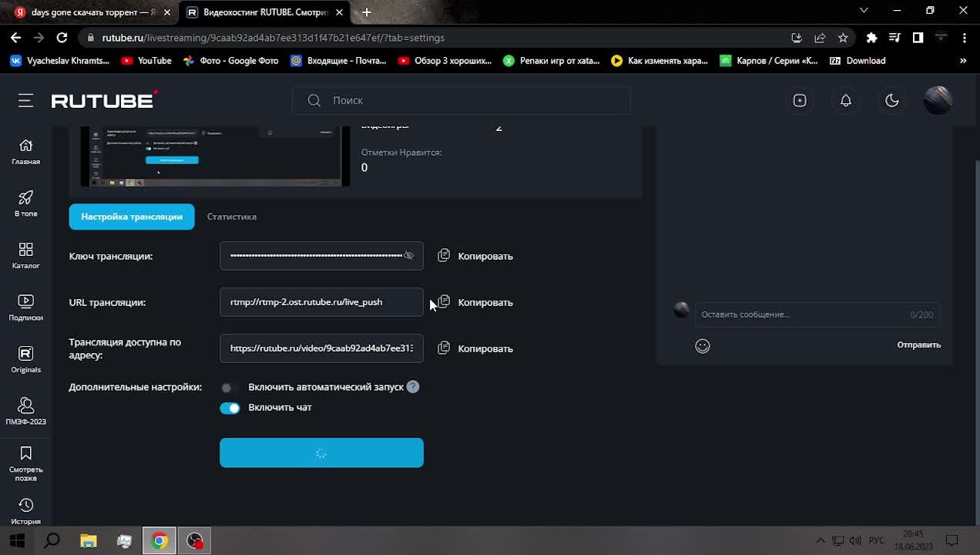
Task: Open File Explorer from taskbar
Action: [89, 540]
